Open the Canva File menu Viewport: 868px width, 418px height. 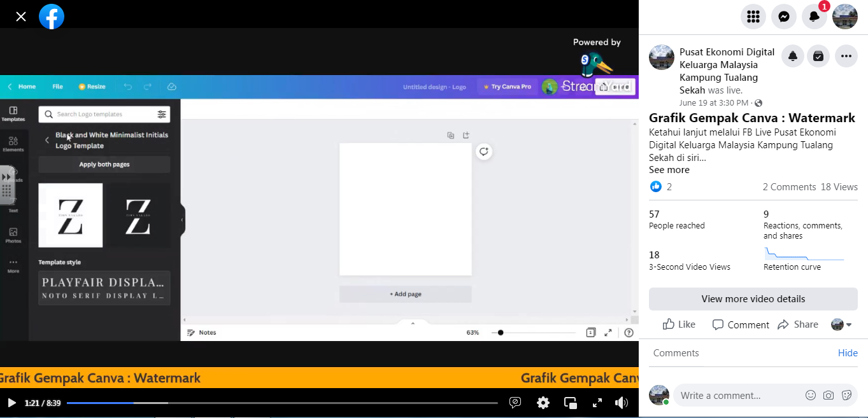point(57,87)
